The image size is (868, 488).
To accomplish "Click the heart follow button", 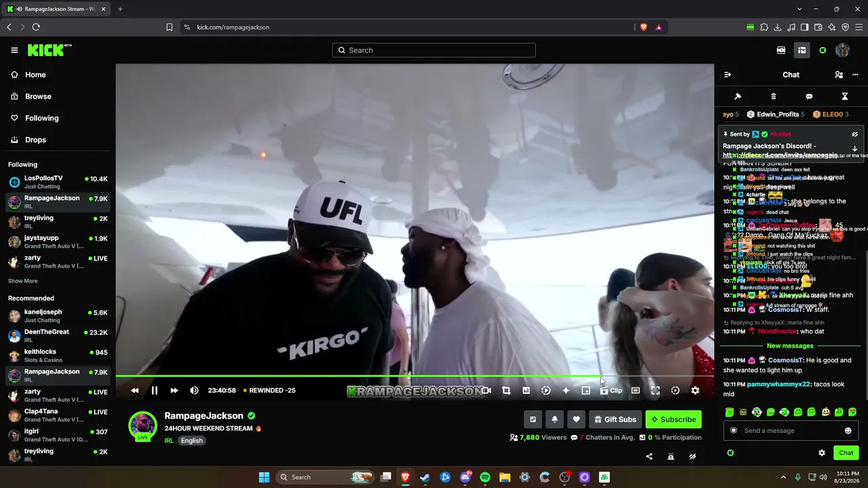I will (576, 420).
